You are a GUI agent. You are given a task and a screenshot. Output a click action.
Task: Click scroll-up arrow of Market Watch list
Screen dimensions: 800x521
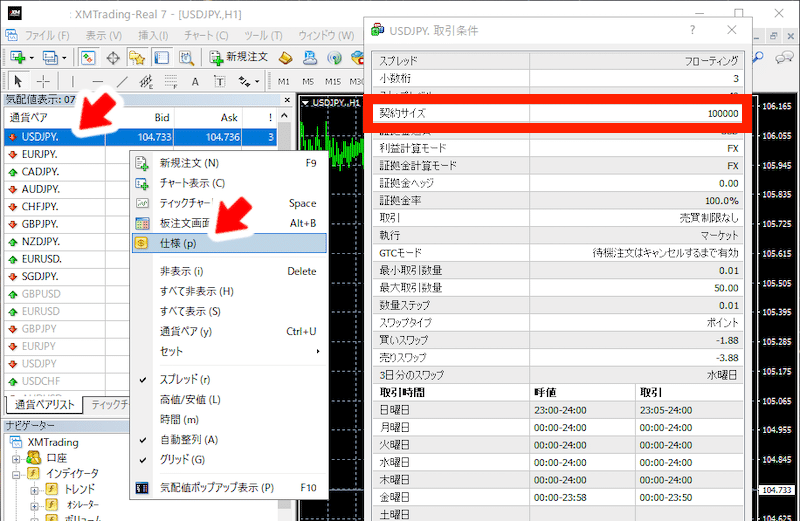click(x=284, y=116)
